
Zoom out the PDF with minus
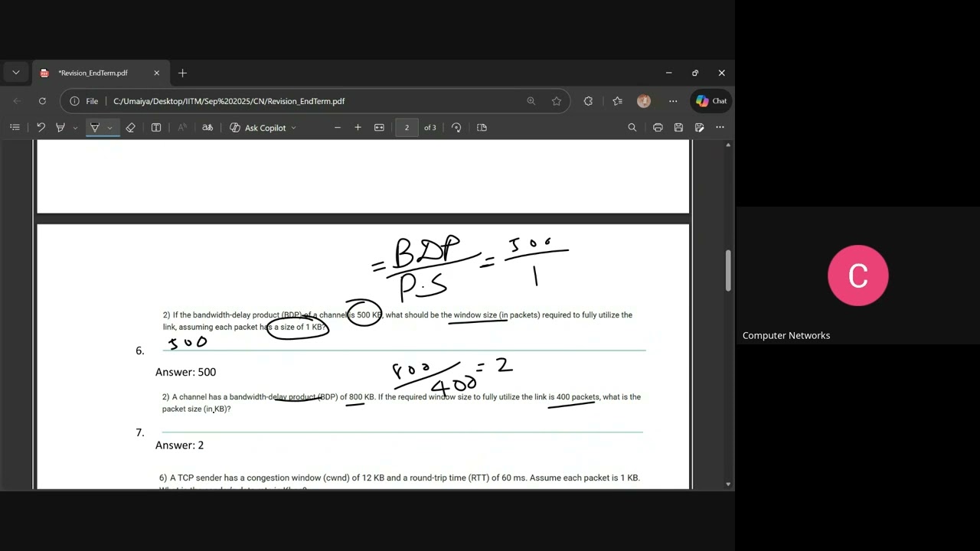click(337, 128)
